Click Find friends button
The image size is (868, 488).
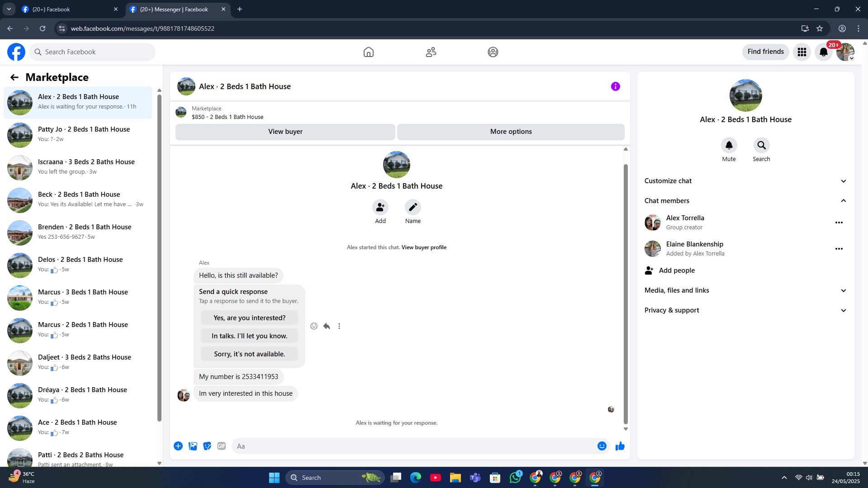tap(766, 52)
